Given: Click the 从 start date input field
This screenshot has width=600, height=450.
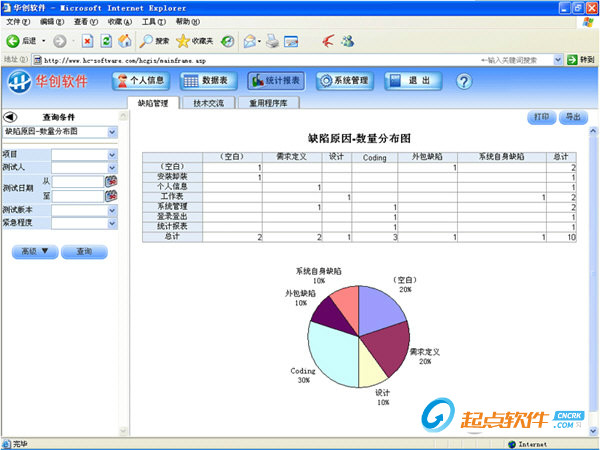Looking at the screenshot, I should point(78,182).
